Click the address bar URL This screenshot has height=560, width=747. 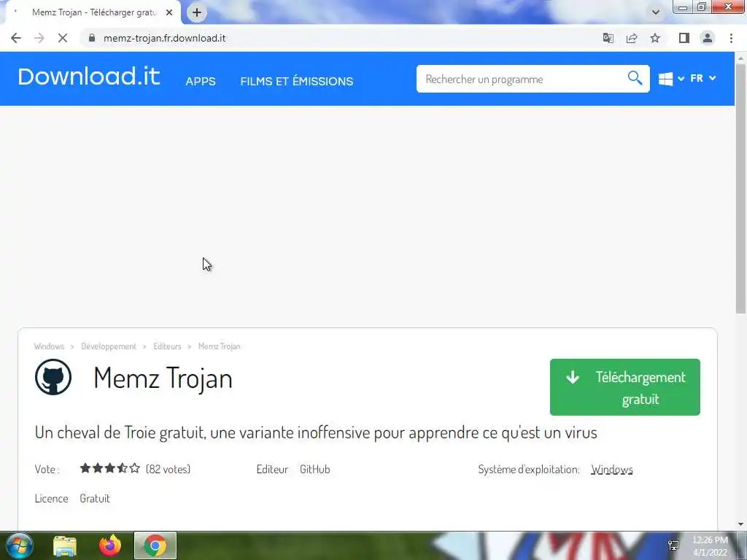(x=164, y=38)
